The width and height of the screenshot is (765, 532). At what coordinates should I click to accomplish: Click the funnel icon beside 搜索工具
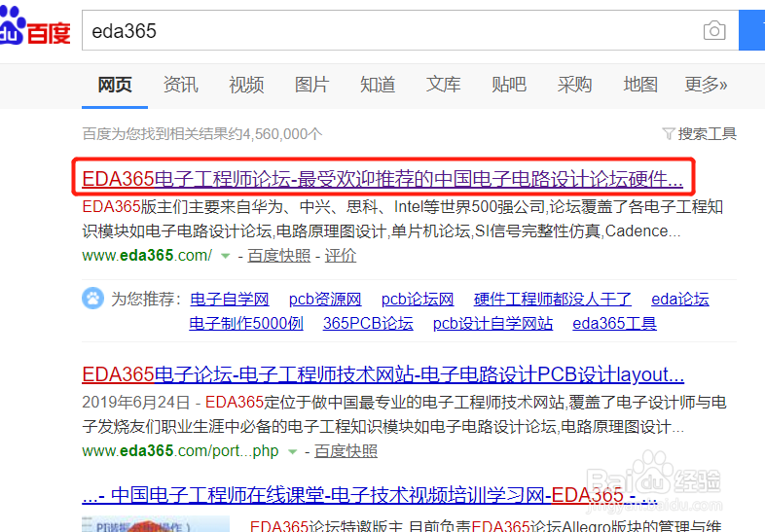click(669, 133)
